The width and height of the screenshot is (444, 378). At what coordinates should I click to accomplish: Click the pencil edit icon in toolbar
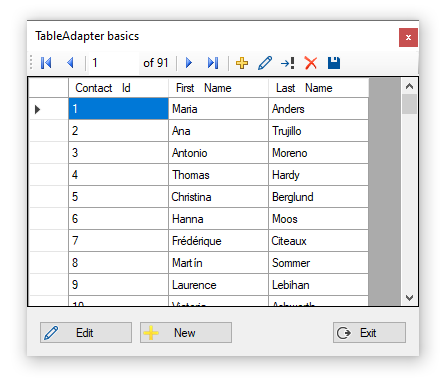point(265,63)
